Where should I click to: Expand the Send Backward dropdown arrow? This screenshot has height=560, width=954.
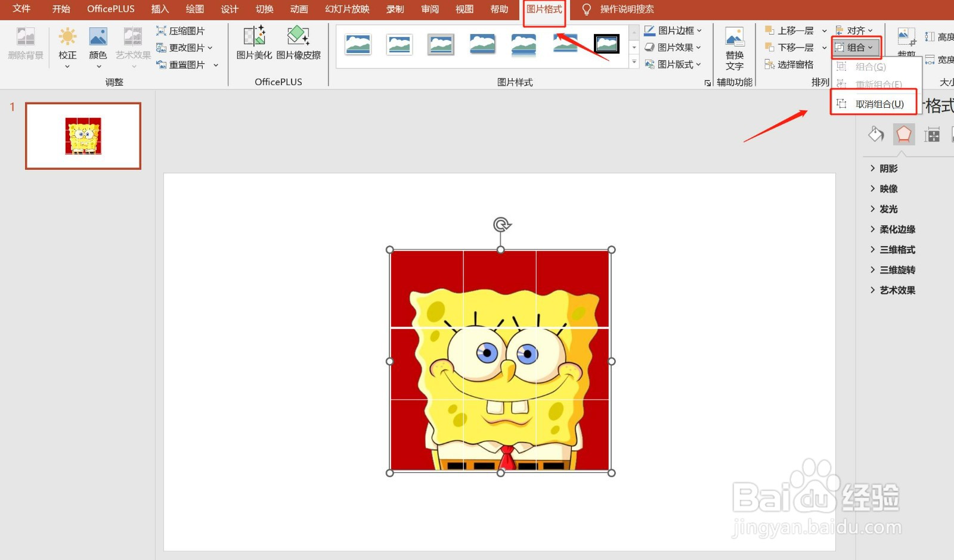click(x=824, y=48)
